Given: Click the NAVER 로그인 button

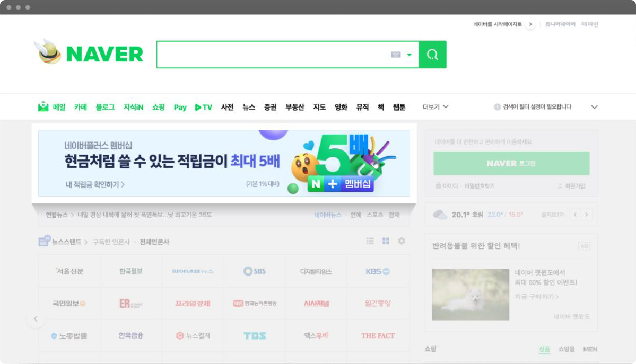Looking at the screenshot, I should coord(511,163).
